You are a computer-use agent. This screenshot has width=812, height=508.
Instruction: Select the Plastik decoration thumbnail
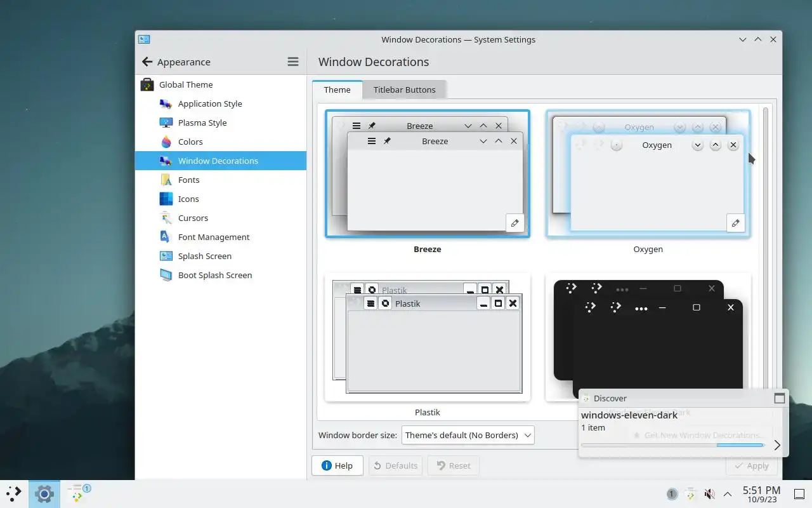coord(428,338)
